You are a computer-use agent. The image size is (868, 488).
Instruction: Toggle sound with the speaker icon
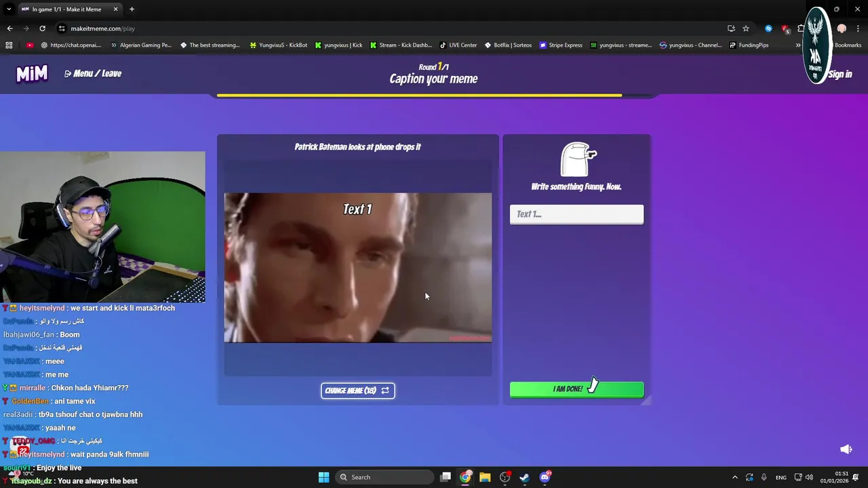(846, 449)
